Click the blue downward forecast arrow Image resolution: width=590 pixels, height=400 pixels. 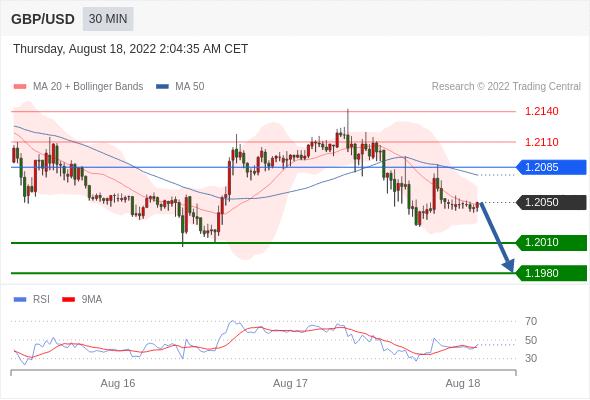coord(497,237)
